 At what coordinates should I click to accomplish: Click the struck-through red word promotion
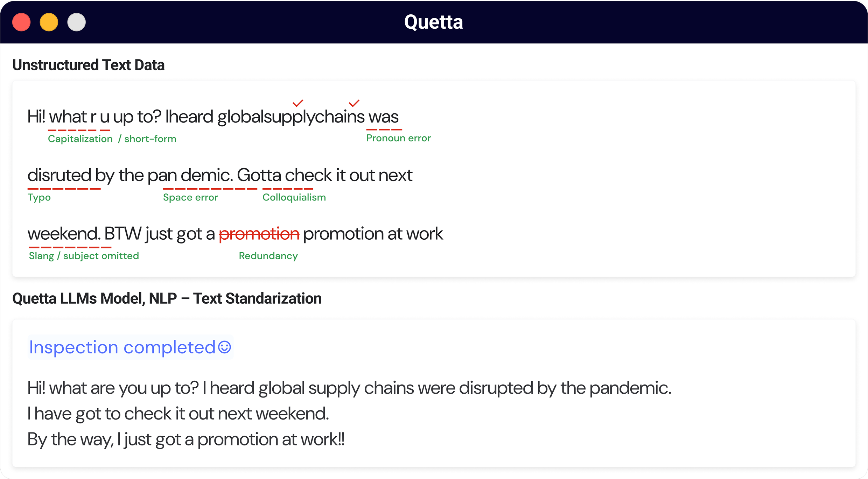pos(259,234)
